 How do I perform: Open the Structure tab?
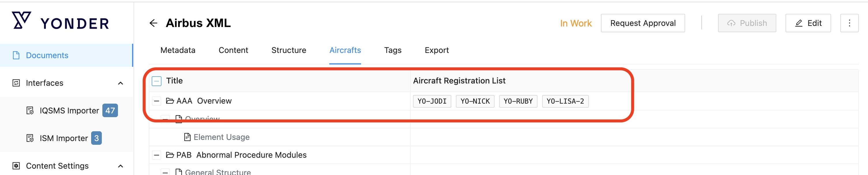288,50
